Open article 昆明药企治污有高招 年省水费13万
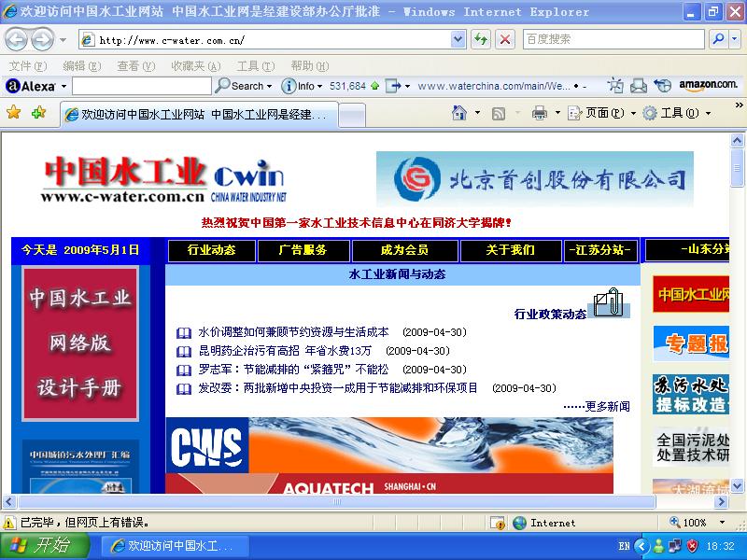This screenshot has width=747, height=560. pos(285,351)
